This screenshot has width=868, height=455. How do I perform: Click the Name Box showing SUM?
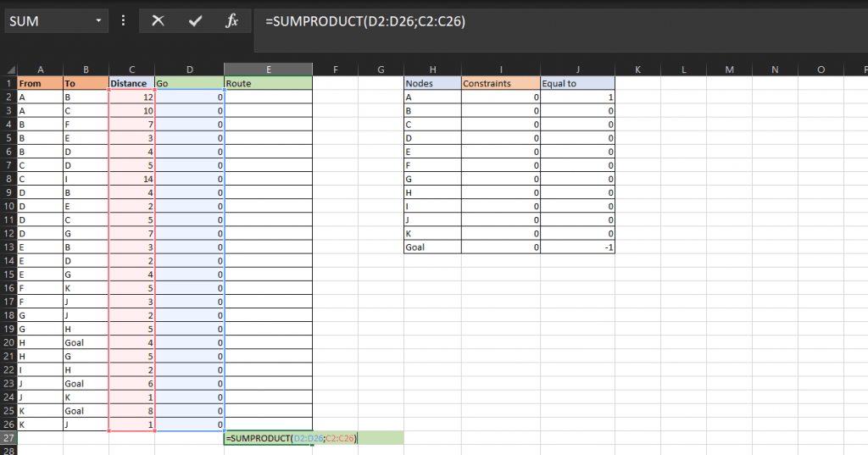pos(47,21)
